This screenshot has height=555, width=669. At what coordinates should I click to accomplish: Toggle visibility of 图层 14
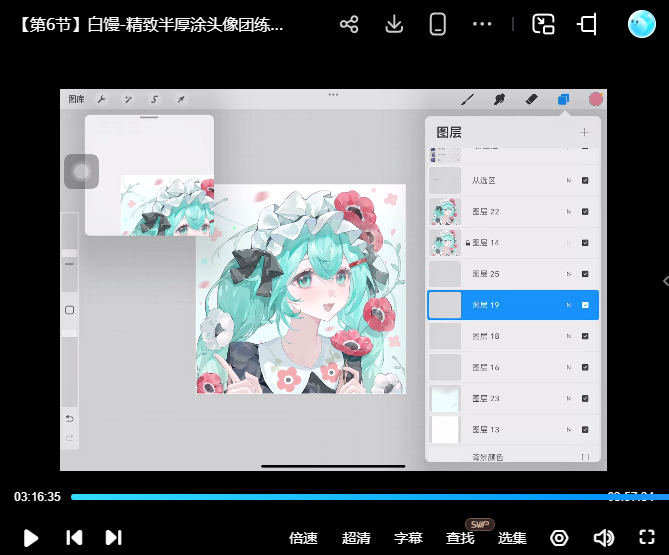coord(585,243)
